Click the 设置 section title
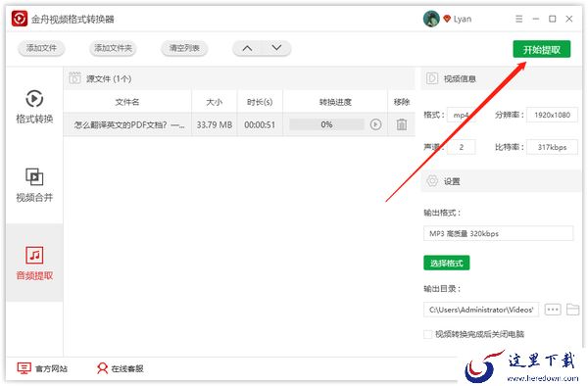This screenshot has width=588, height=386. pyautogui.click(x=452, y=181)
